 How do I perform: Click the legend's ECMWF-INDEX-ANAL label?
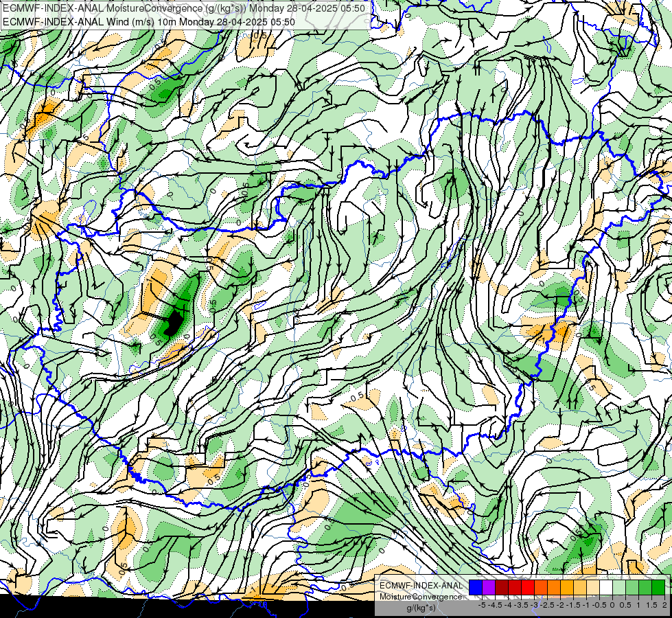pos(421,586)
